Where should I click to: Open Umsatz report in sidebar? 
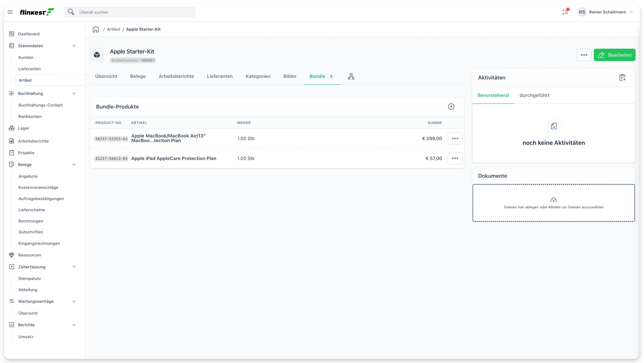[26, 337]
